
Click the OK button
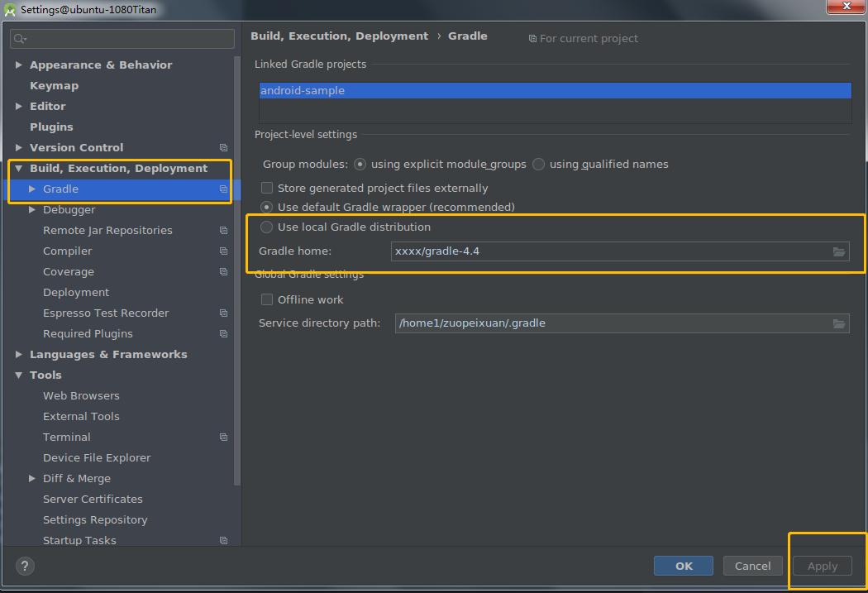click(x=683, y=566)
